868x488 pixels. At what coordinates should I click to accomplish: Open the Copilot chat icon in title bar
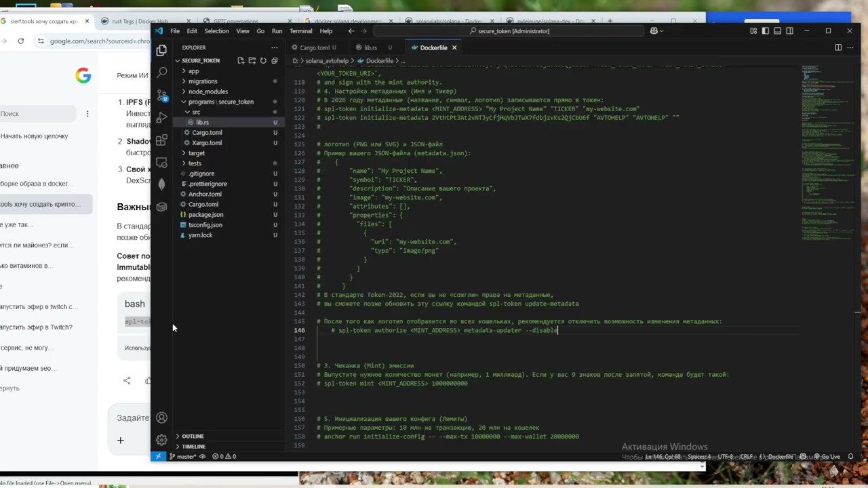(654, 30)
